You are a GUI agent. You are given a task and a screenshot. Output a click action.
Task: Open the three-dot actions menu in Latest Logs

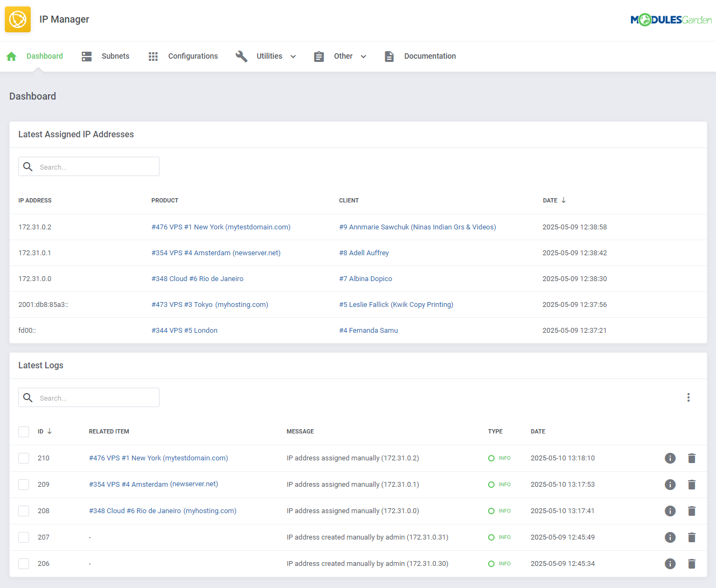pos(689,397)
